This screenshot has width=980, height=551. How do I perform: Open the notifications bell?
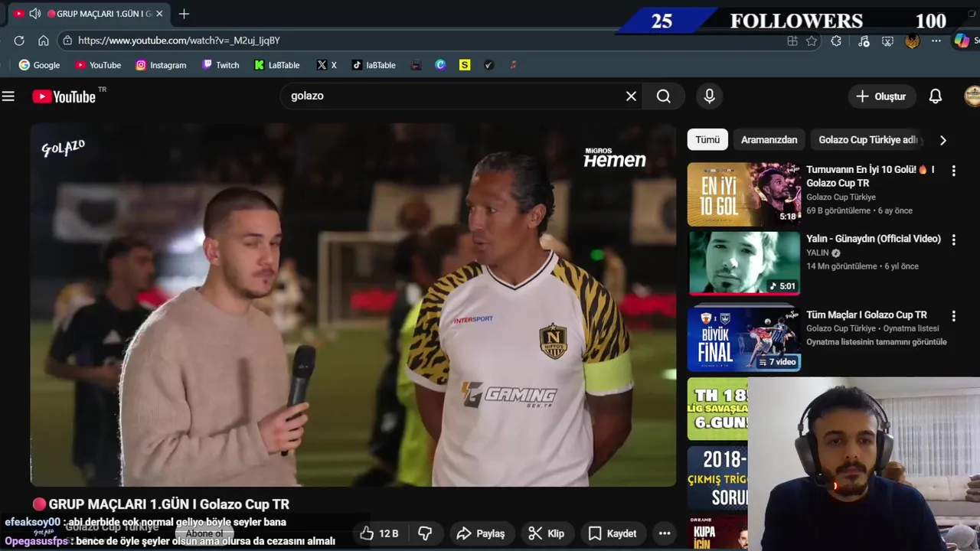click(x=936, y=96)
